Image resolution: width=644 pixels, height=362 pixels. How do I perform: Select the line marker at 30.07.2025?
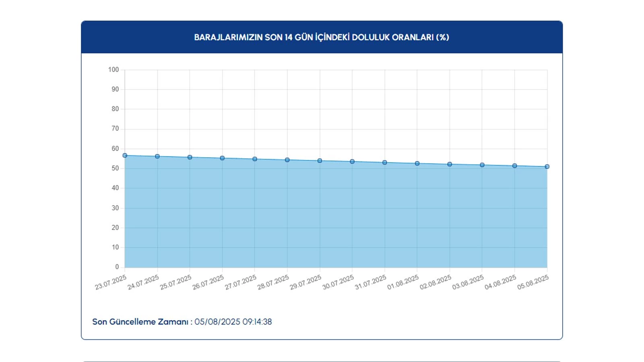coord(352,162)
